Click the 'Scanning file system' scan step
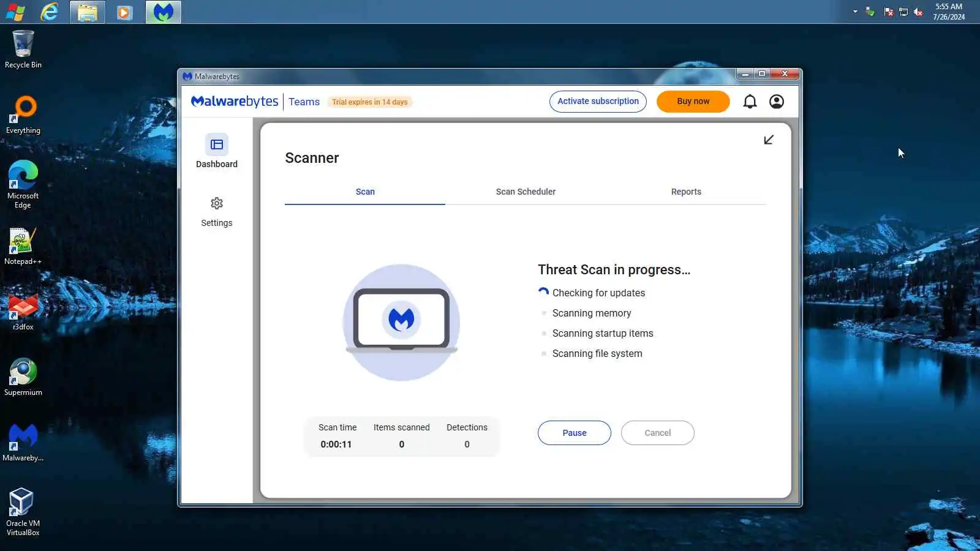This screenshot has width=980, height=551. click(597, 353)
